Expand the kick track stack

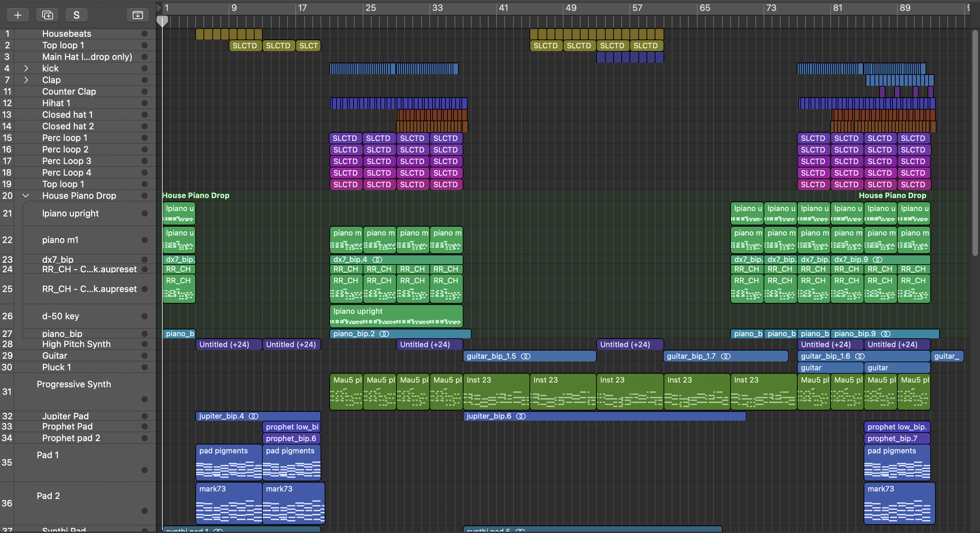(x=26, y=68)
